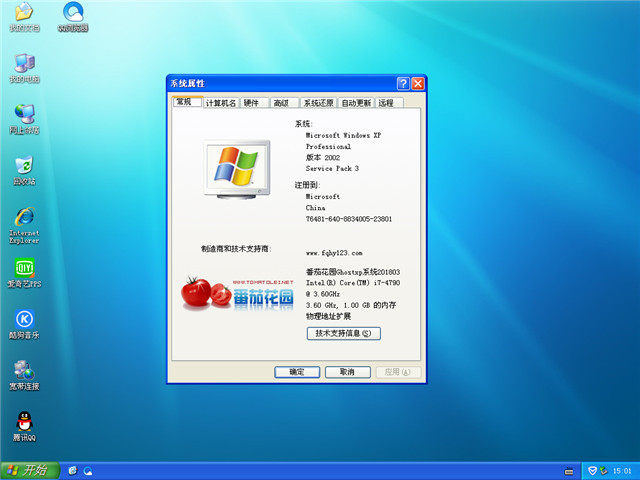The width and height of the screenshot is (640, 480).
Task: Select the 回收站 recycle bin icon
Action: point(24,170)
